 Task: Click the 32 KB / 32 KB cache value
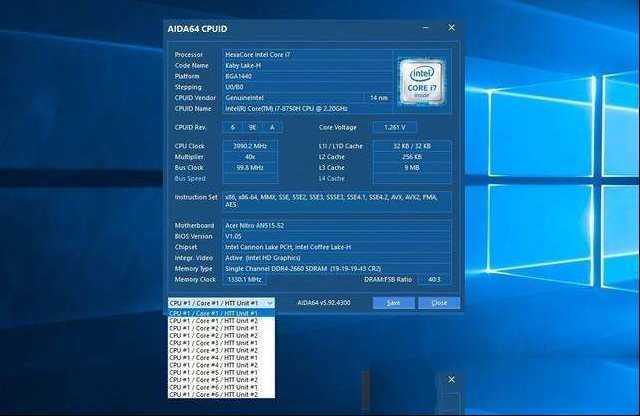[412, 146]
